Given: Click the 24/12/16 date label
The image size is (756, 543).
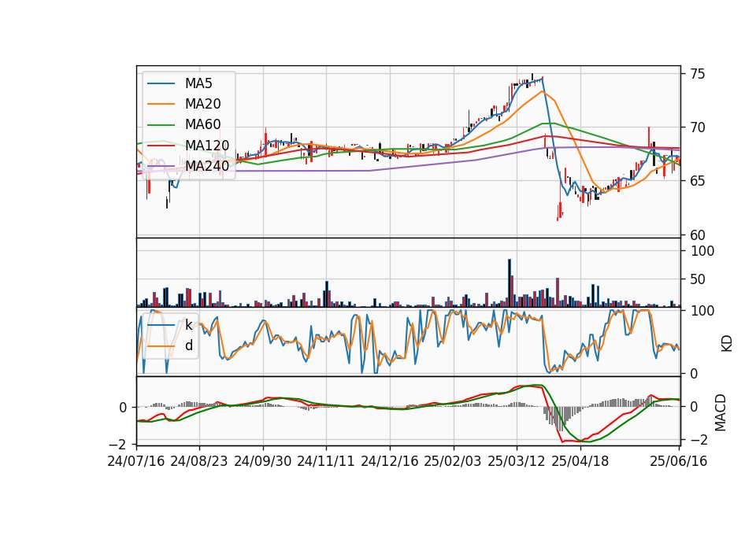Looking at the screenshot, I should tap(390, 461).
